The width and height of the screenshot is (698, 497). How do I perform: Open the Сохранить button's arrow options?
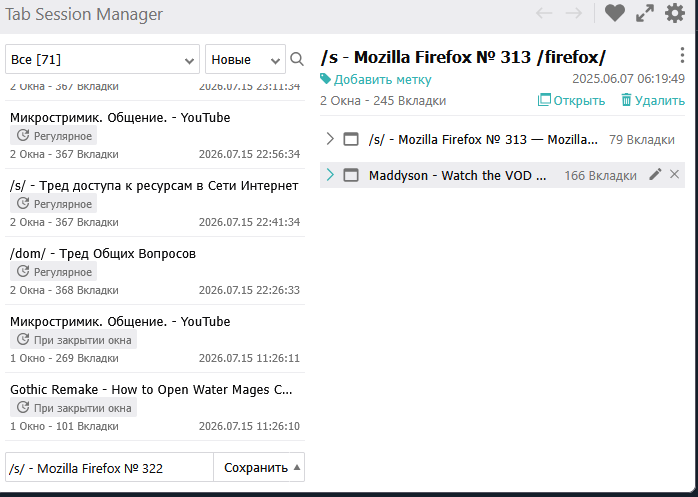click(x=297, y=467)
